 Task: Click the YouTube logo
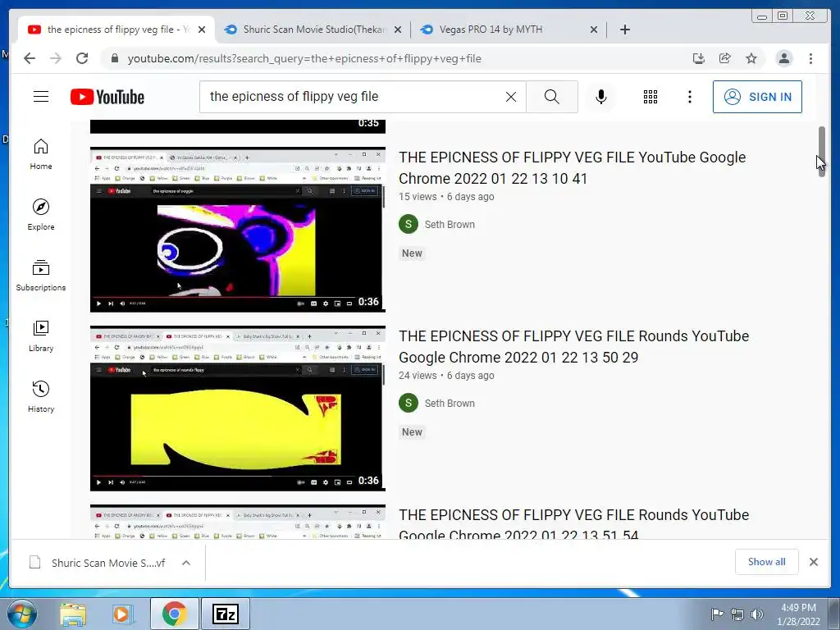coord(107,97)
